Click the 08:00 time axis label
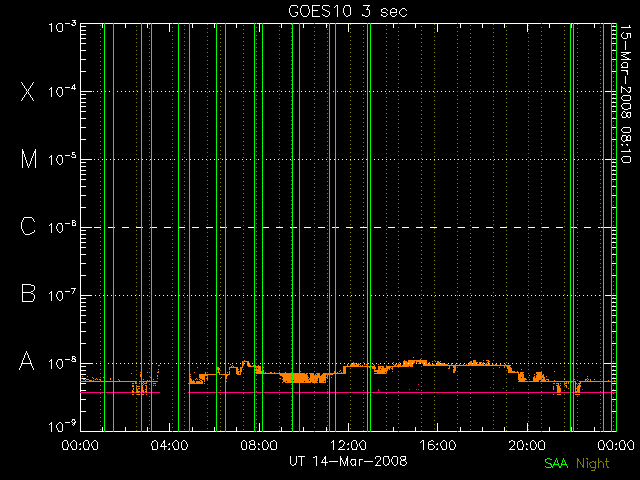 point(259,445)
